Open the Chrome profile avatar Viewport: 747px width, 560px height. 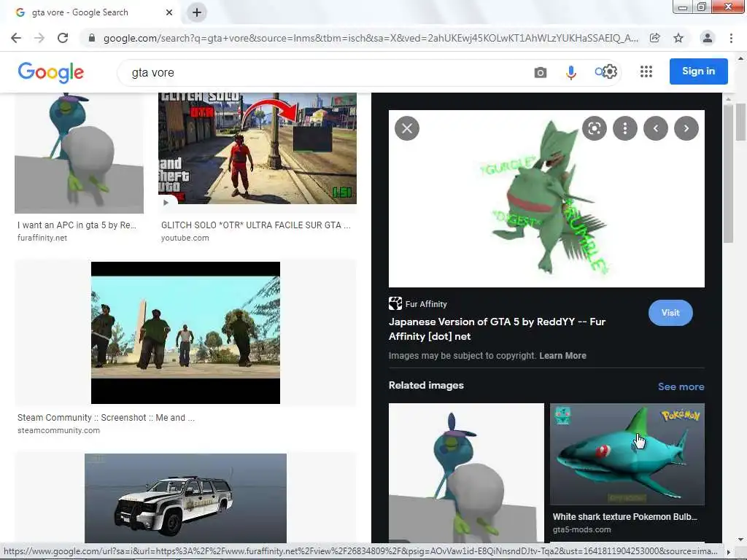tap(708, 38)
